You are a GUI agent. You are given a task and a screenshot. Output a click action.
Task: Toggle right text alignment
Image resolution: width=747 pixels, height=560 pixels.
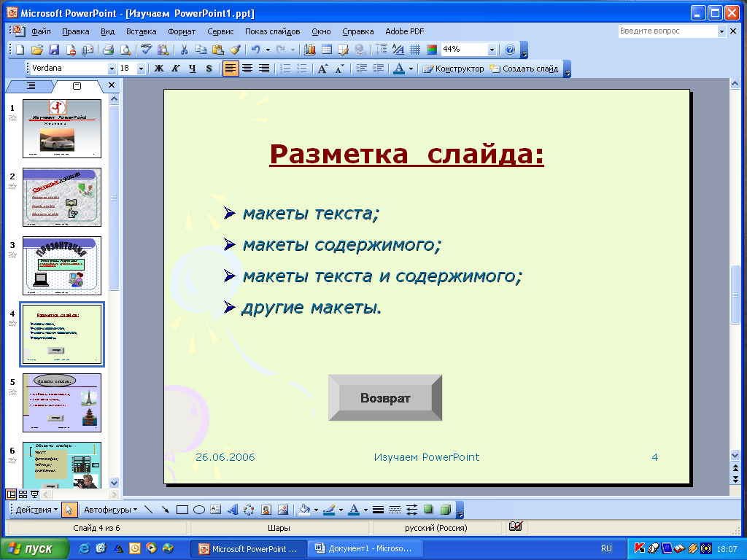[264, 69]
